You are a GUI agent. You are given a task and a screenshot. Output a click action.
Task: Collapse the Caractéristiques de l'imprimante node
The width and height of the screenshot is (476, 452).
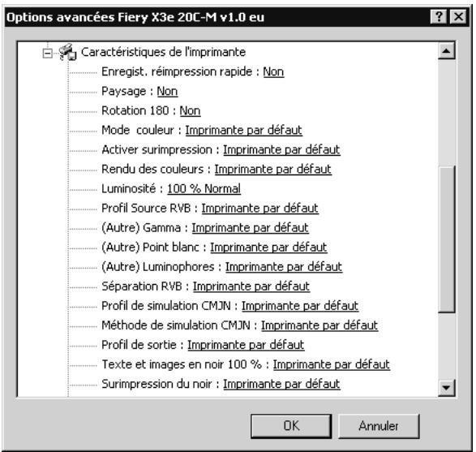47,54
